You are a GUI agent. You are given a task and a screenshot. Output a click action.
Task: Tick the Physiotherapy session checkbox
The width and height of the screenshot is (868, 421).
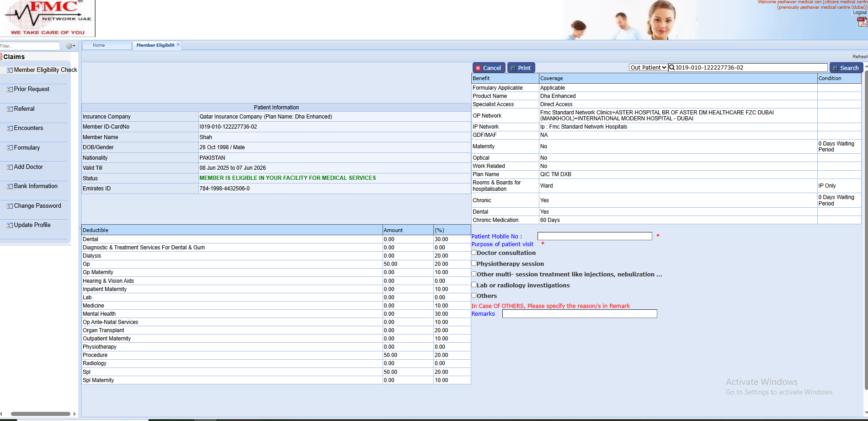click(474, 263)
